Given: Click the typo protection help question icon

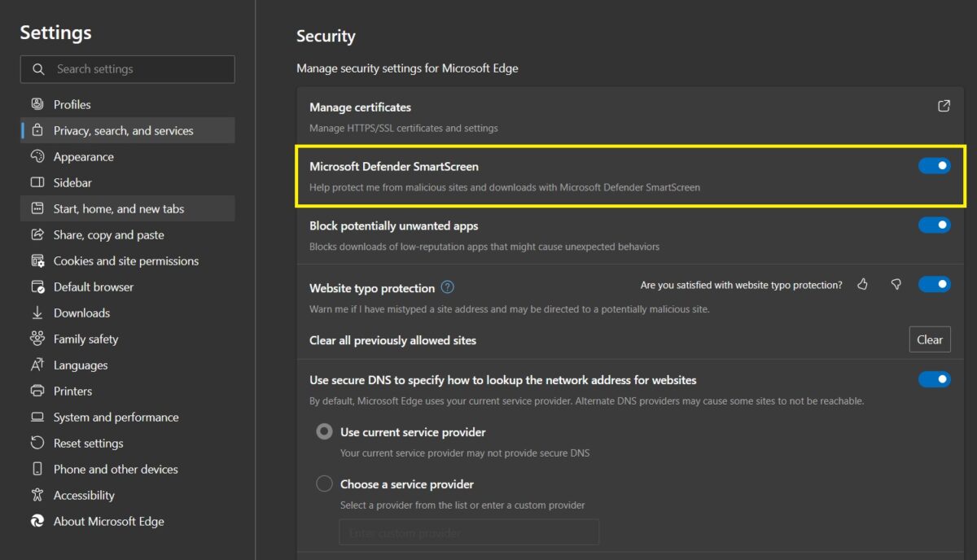Looking at the screenshot, I should (447, 287).
